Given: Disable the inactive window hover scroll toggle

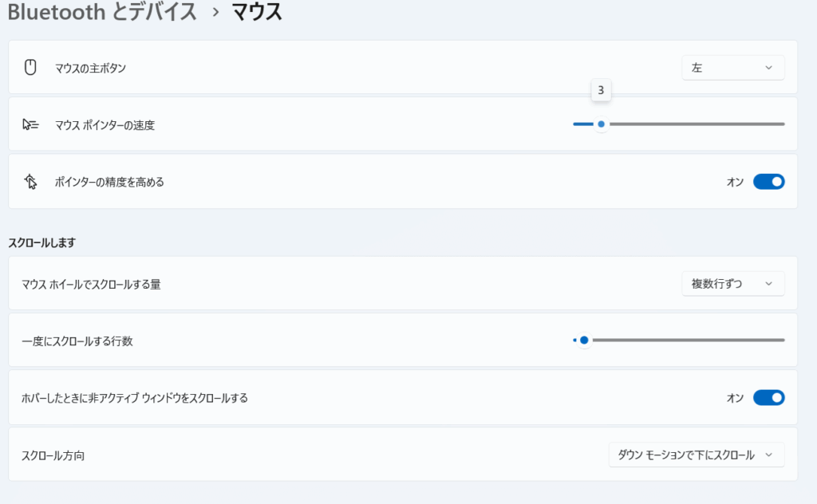Looking at the screenshot, I should (x=768, y=397).
